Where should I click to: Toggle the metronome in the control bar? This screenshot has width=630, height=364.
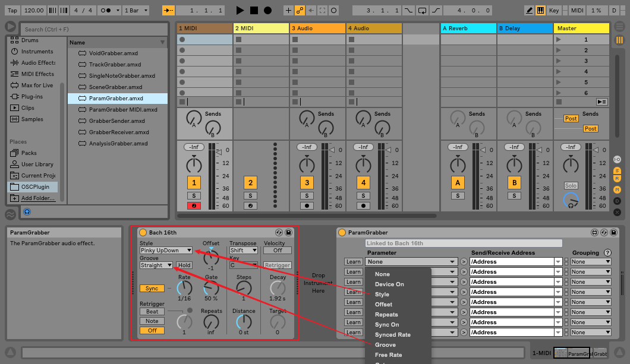[106, 11]
